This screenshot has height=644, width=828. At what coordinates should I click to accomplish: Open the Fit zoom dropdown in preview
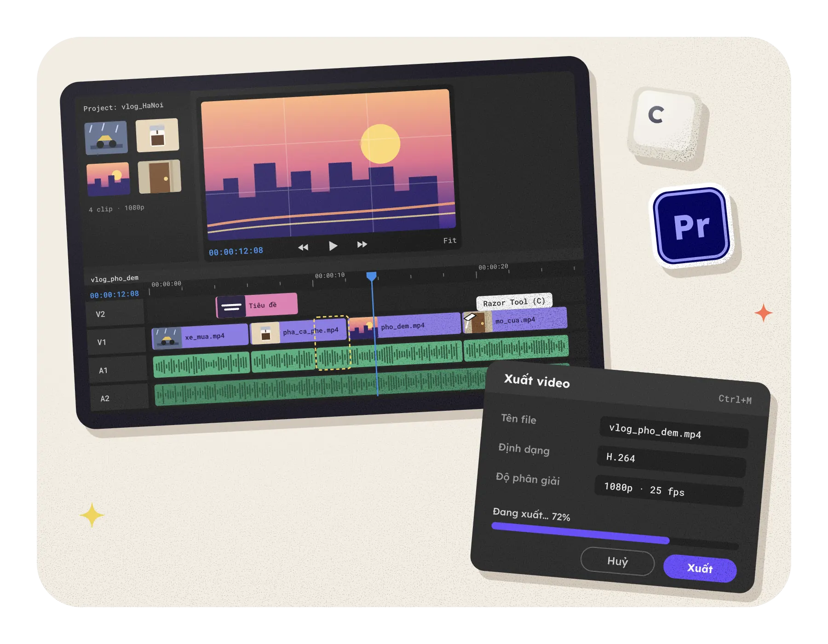pyautogui.click(x=450, y=241)
